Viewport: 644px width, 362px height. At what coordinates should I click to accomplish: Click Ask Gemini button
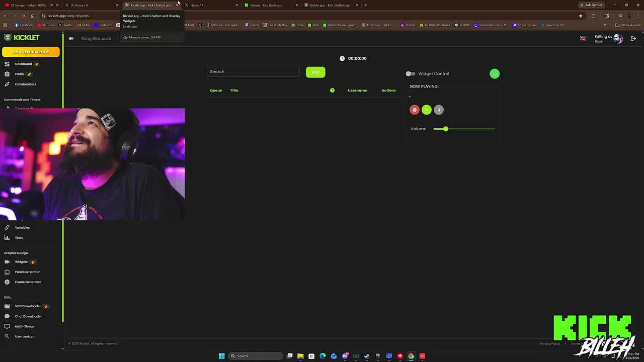point(591,5)
